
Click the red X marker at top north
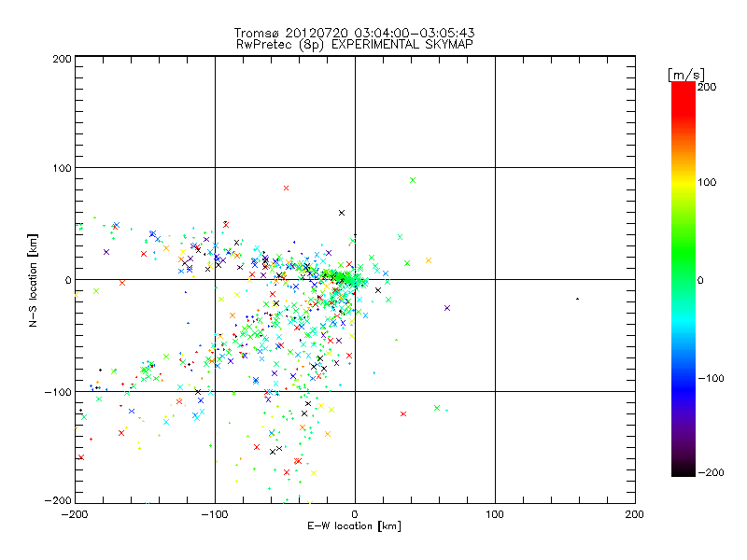tap(286, 189)
